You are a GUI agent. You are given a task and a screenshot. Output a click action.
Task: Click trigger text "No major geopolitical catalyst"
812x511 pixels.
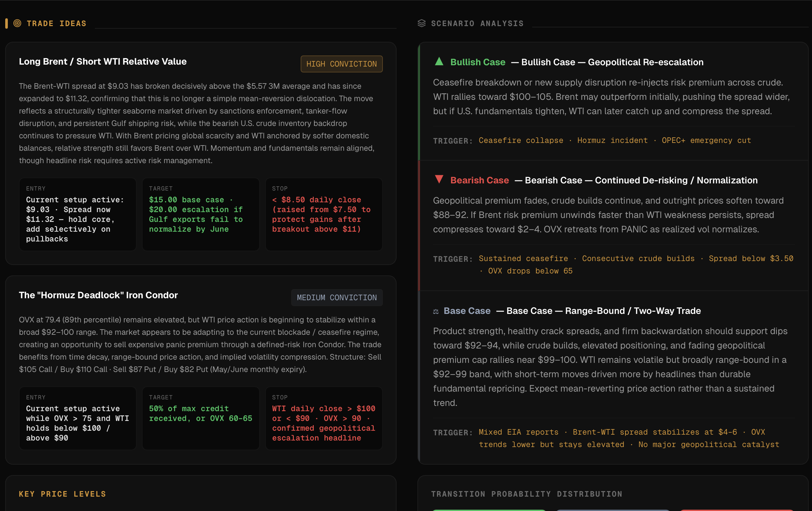pyautogui.click(x=709, y=444)
